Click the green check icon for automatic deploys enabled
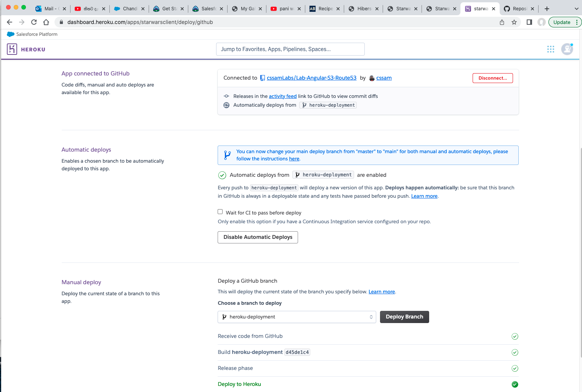The image size is (582, 392). pyautogui.click(x=222, y=175)
